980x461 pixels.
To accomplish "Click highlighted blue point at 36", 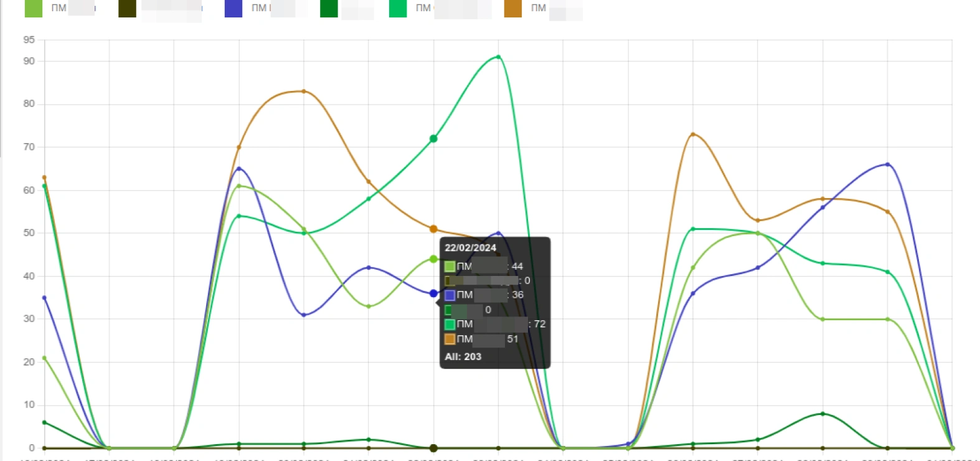I will click(433, 293).
